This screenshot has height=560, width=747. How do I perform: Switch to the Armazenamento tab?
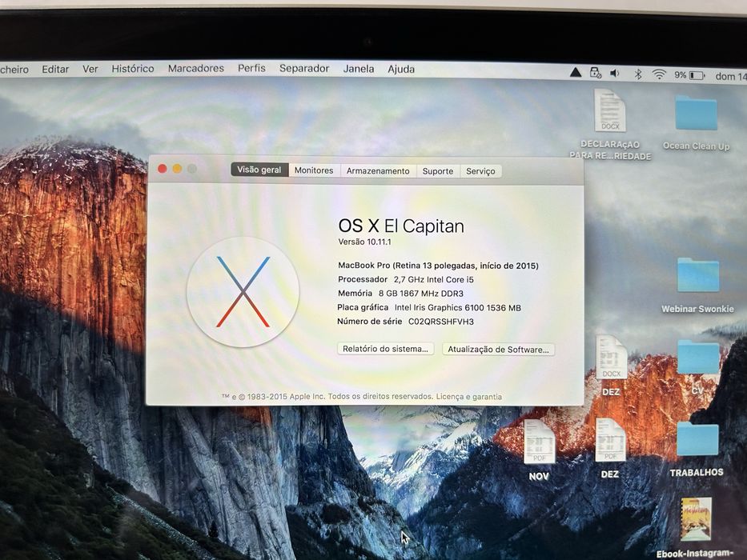click(x=378, y=170)
